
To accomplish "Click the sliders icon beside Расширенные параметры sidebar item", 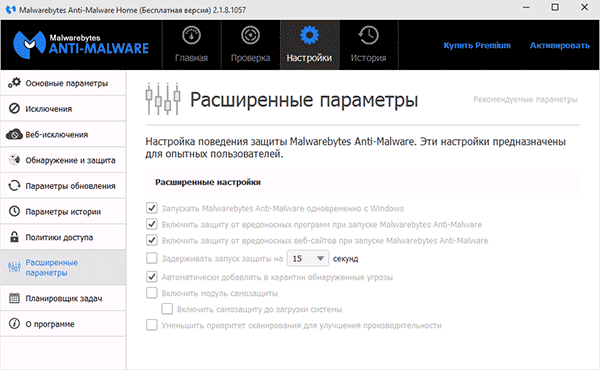I will [14, 267].
